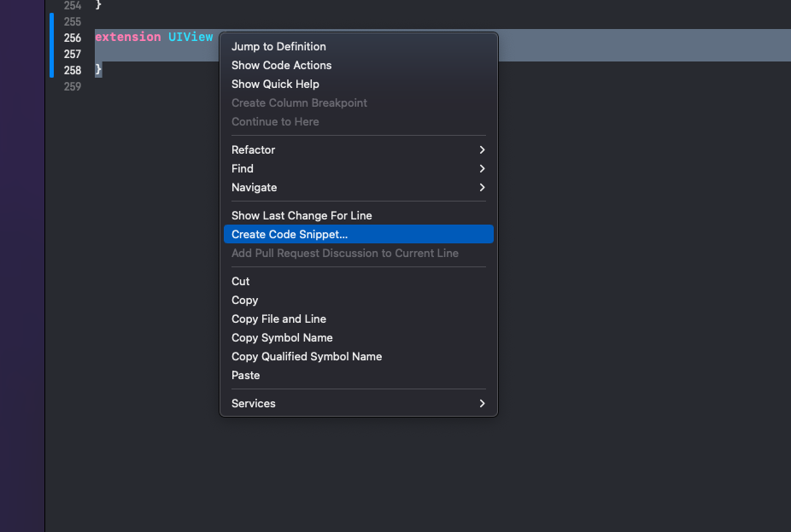Click line number 257 in the gutter
Screen dimensions: 791x532
72,54
